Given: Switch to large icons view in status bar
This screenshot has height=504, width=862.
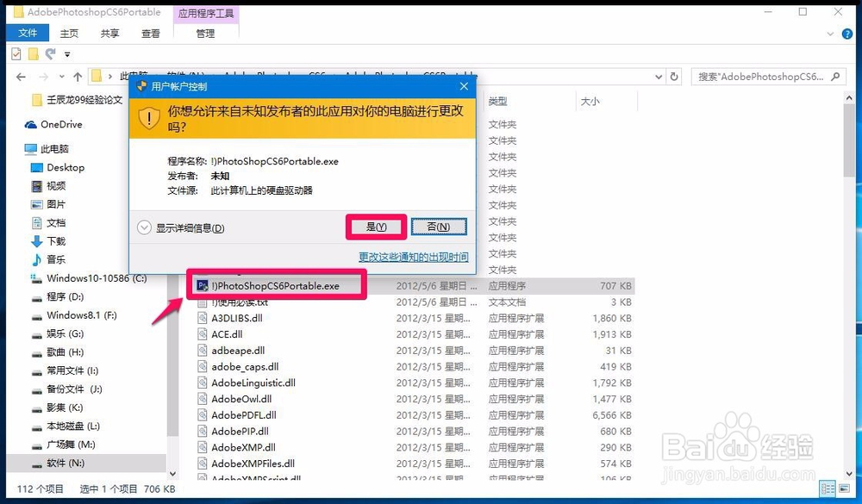Looking at the screenshot, I should point(844,488).
